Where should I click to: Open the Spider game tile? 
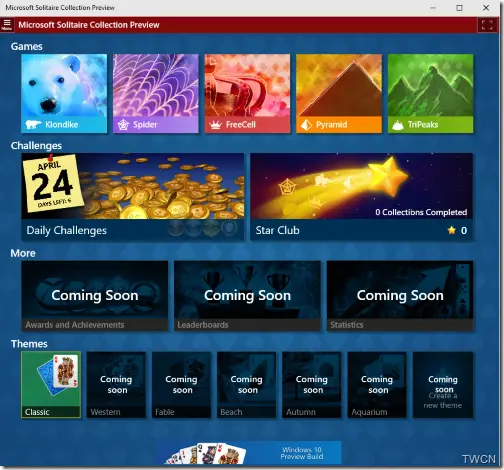156,94
